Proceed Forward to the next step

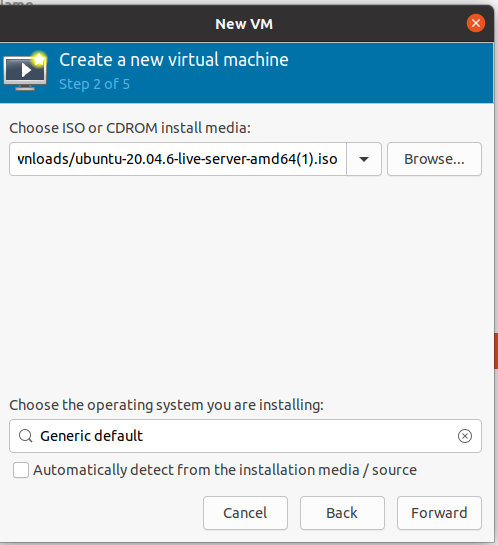tap(439, 513)
